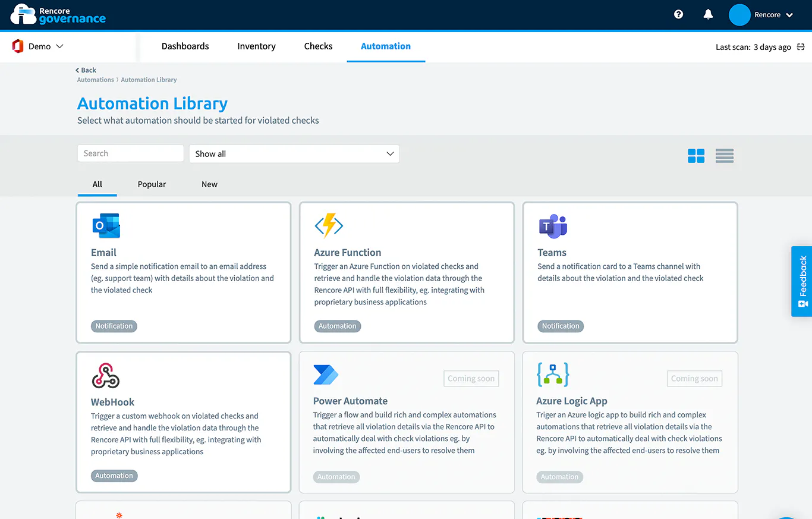Screen dimensions: 812x519
Task: Open the Feedback side button
Action: (x=802, y=281)
